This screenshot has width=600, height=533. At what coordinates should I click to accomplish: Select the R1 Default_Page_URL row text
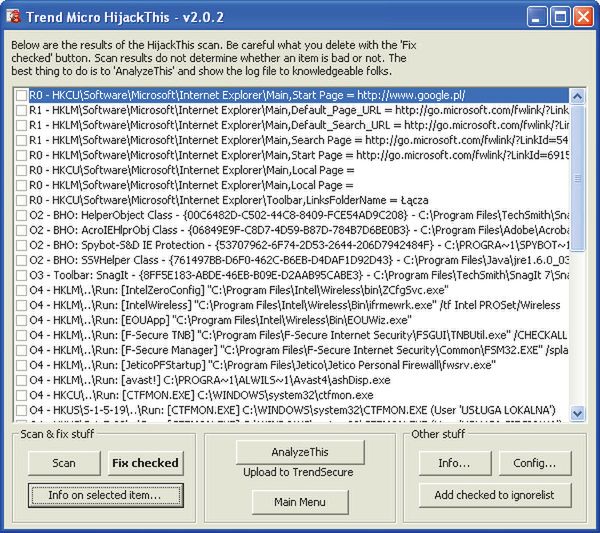299,110
